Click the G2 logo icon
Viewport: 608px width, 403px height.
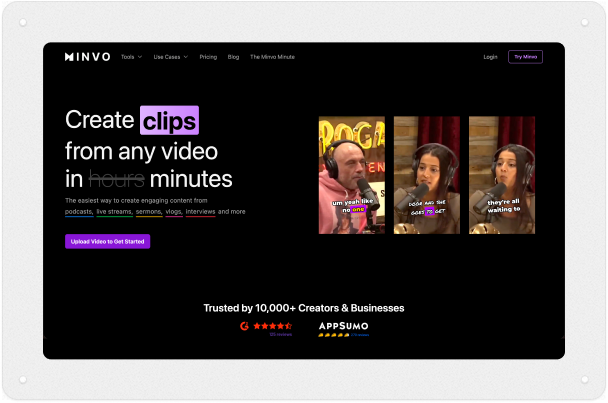click(x=244, y=326)
